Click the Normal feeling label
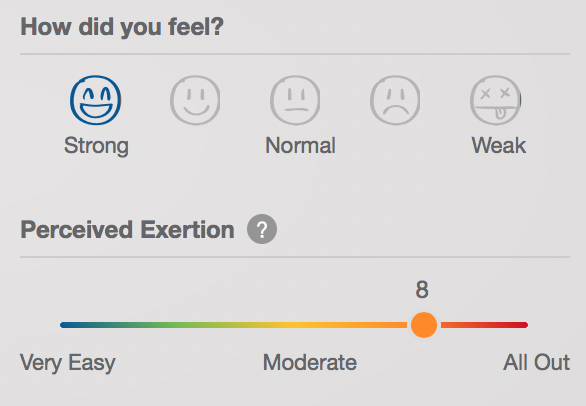The height and width of the screenshot is (406, 586). [300, 145]
